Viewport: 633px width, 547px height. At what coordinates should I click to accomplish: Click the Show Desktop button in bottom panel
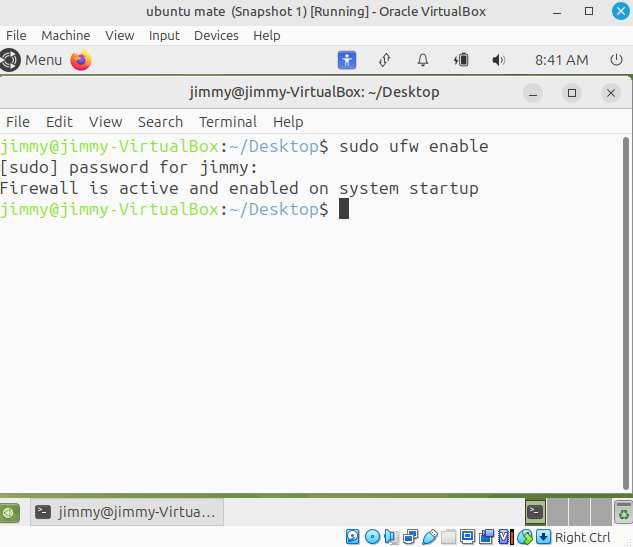pyautogui.click(x=9, y=513)
